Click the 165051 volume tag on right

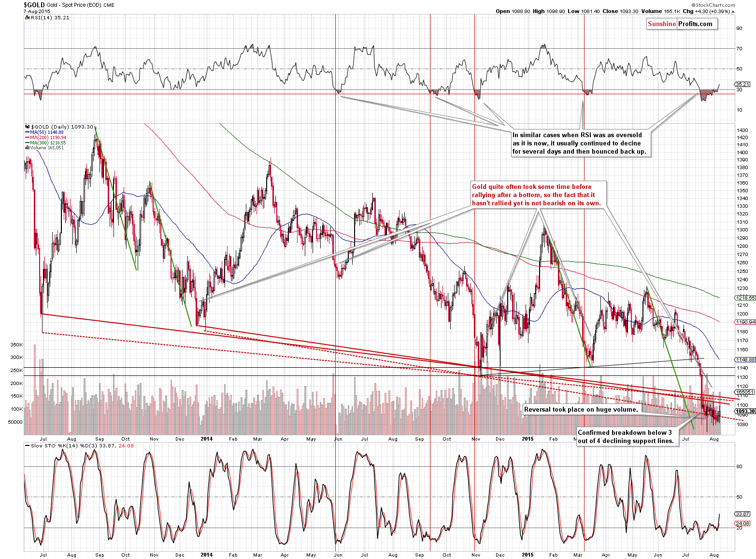point(744,392)
